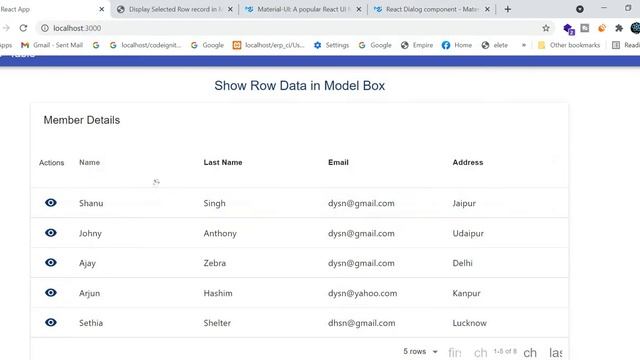Select the Anthony last name cell
The height and width of the screenshot is (360, 640).
tap(220, 233)
